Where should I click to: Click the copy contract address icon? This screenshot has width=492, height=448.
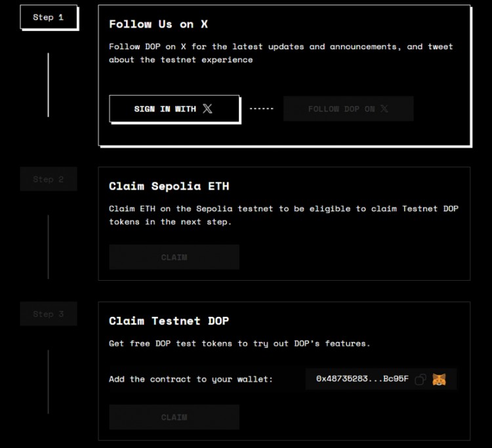[420, 379]
